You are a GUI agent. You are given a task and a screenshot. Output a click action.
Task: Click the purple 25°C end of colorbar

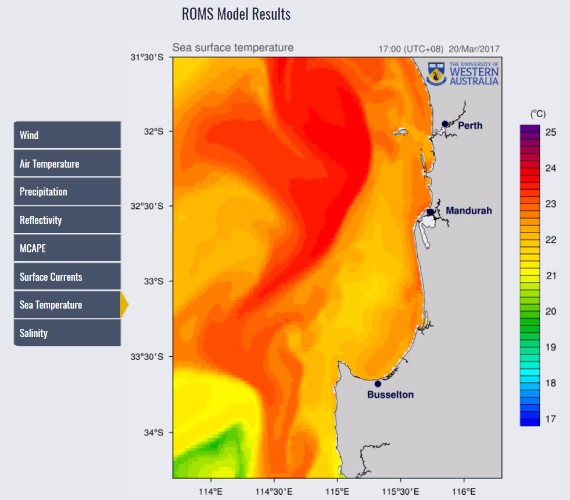coord(530,128)
